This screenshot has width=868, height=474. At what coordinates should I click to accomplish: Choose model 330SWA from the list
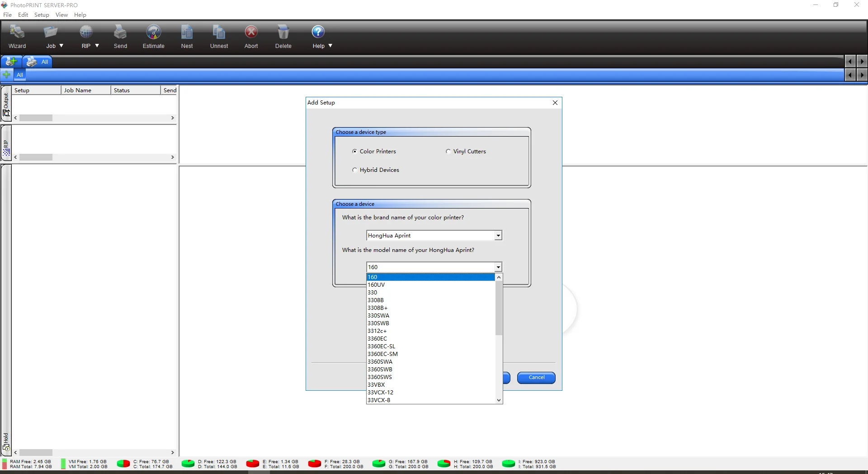pos(431,316)
